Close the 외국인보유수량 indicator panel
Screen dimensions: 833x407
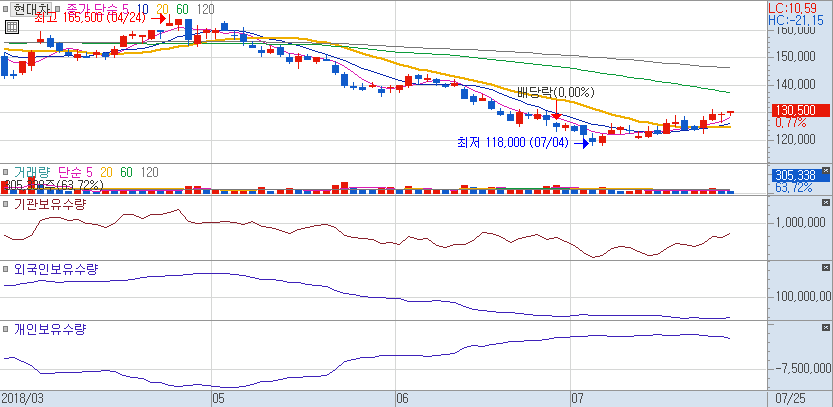click(826, 268)
